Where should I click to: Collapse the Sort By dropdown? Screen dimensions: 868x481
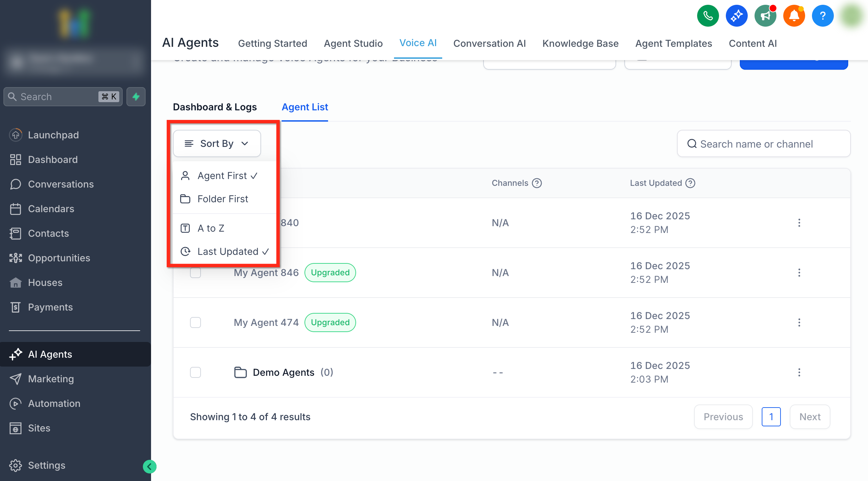[217, 143]
